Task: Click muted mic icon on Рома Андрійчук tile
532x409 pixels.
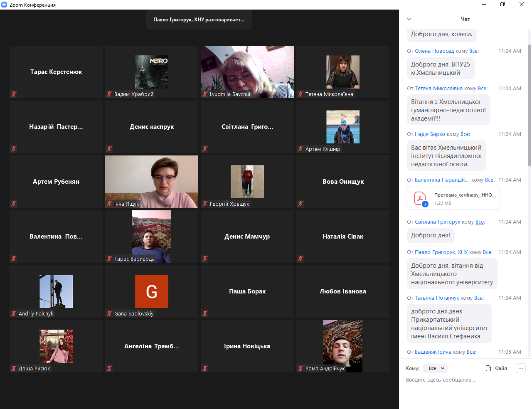Action: 300,368
